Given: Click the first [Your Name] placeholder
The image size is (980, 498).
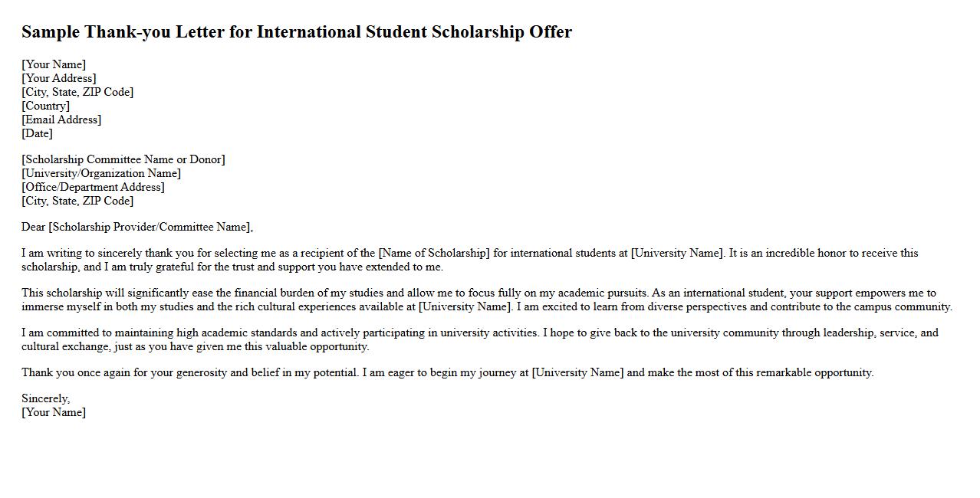Looking at the screenshot, I should pos(54,64).
